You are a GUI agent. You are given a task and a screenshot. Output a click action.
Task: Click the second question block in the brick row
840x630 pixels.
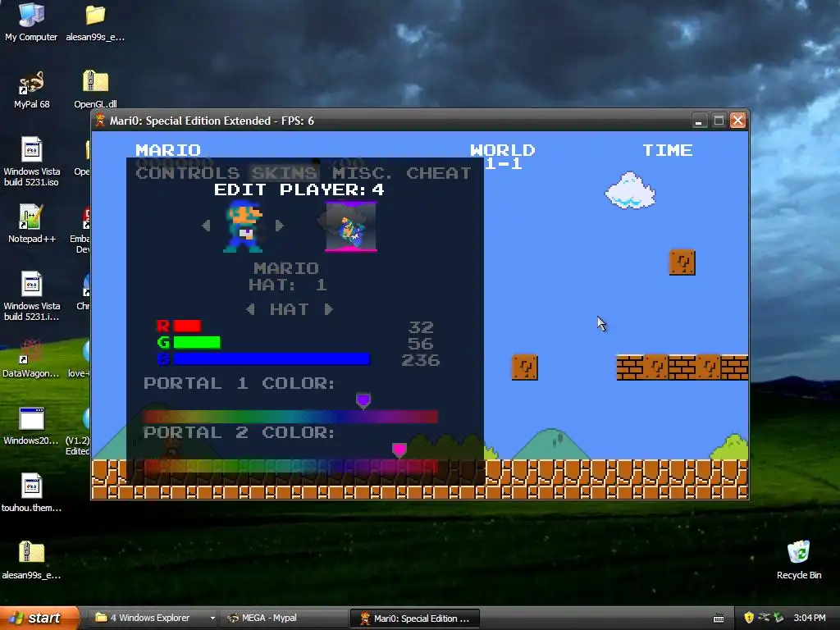(709, 367)
